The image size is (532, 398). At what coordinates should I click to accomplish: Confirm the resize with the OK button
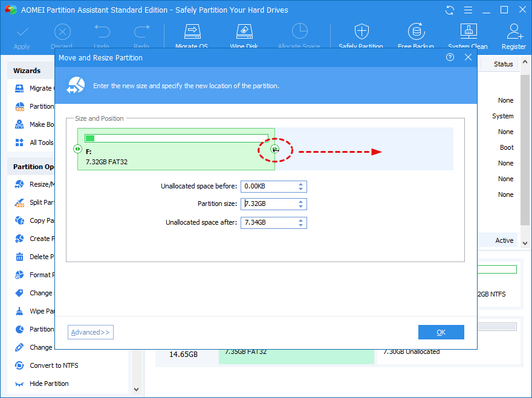(441, 332)
